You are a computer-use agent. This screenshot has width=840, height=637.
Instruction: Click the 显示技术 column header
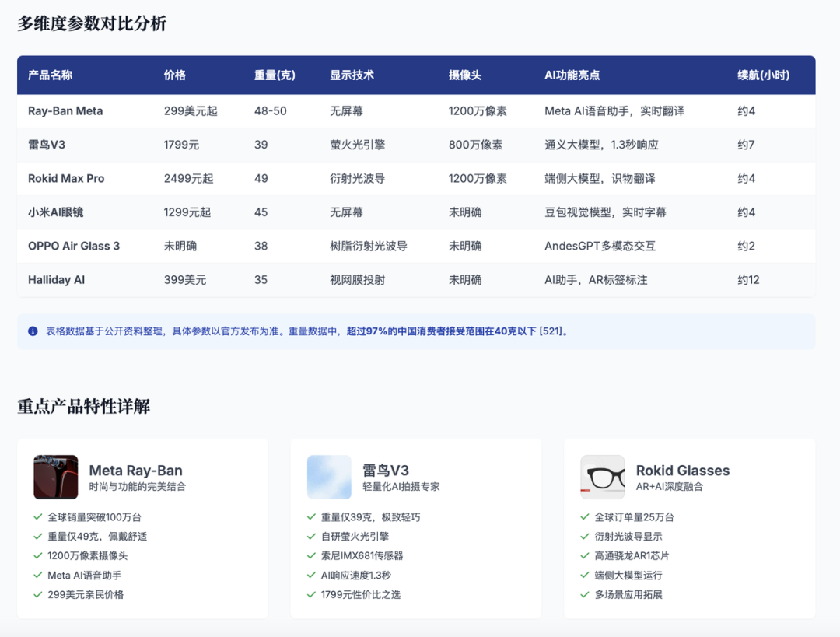click(x=352, y=75)
